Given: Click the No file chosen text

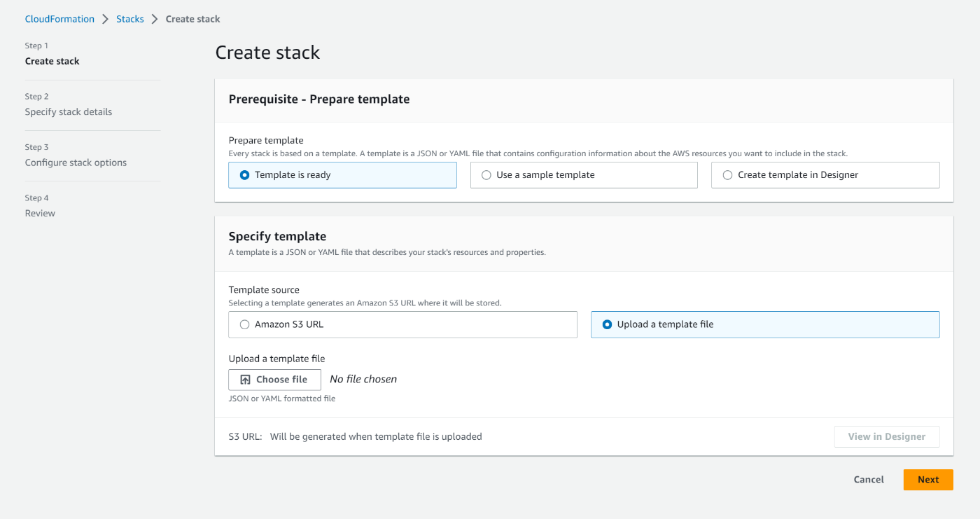Looking at the screenshot, I should [x=363, y=379].
